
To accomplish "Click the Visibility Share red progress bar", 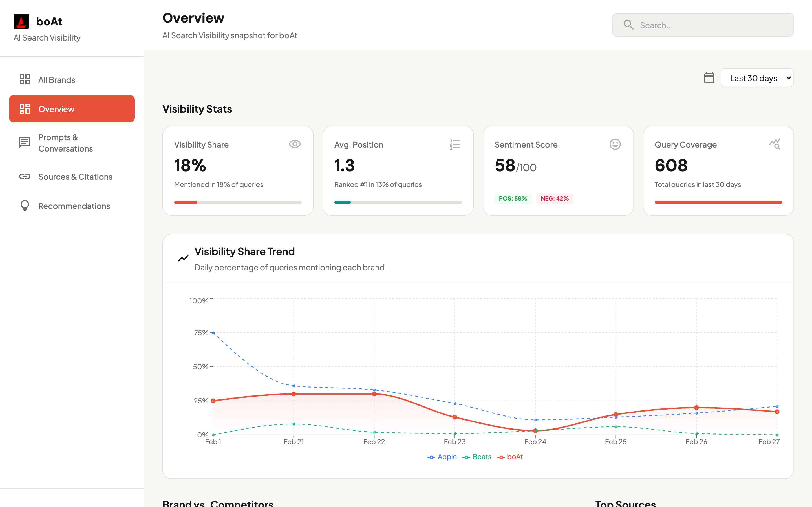I will (186, 202).
